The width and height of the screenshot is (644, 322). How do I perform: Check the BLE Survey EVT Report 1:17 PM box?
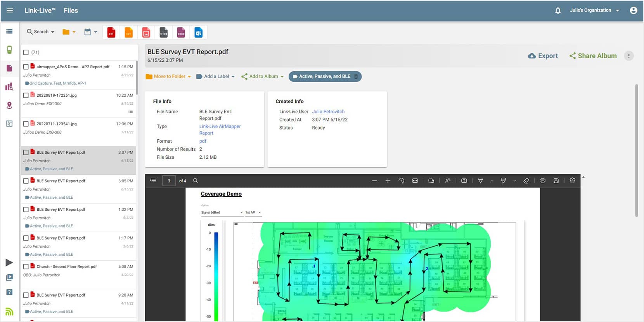[26, 238]
